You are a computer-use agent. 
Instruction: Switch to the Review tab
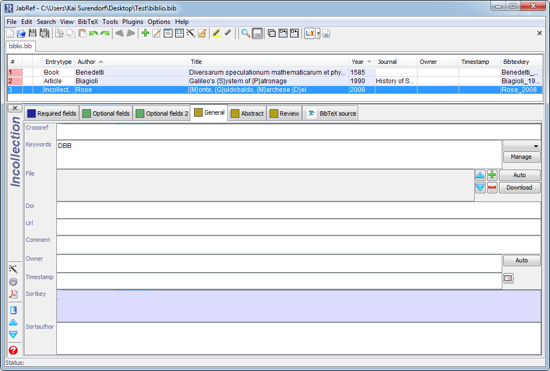tap(284, 113)
